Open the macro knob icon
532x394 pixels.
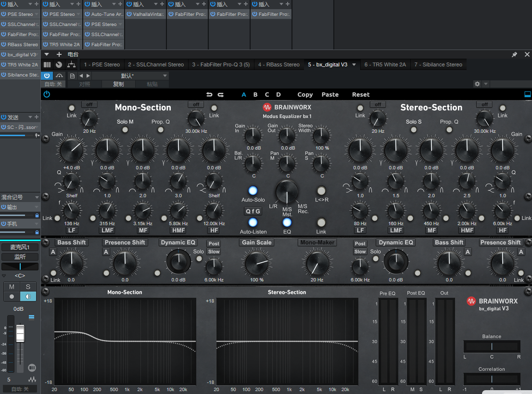[x=59, y=64]
